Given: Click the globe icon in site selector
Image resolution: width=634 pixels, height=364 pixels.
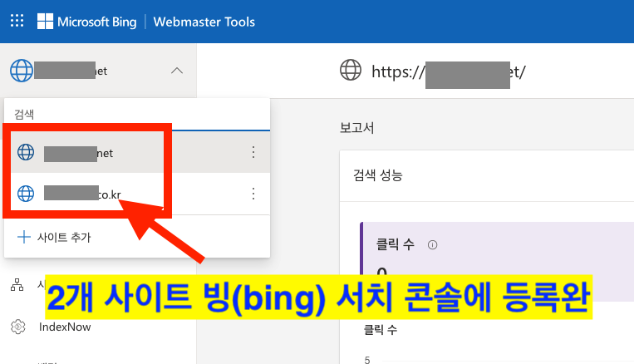Looking at the screenshot, I should pyautogui.click(x=22, y=71).
